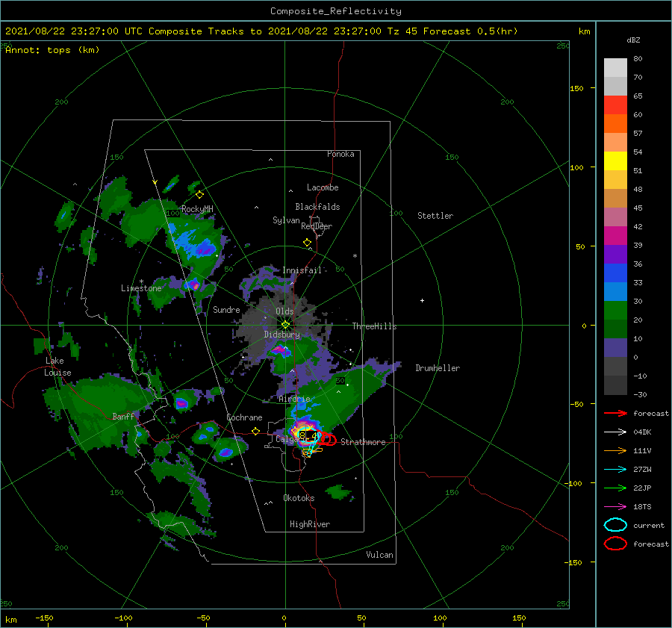Image resolution: width=672 pixels, height=628 pixels.
Task: Click the Ponoka town label
Action: click(340, 154)
